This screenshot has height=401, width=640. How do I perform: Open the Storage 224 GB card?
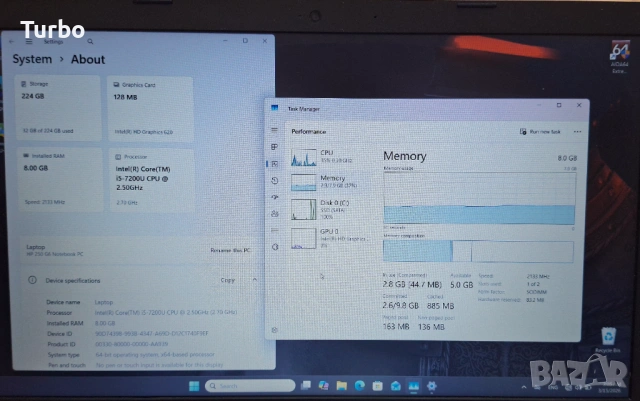tap(58, 108)
